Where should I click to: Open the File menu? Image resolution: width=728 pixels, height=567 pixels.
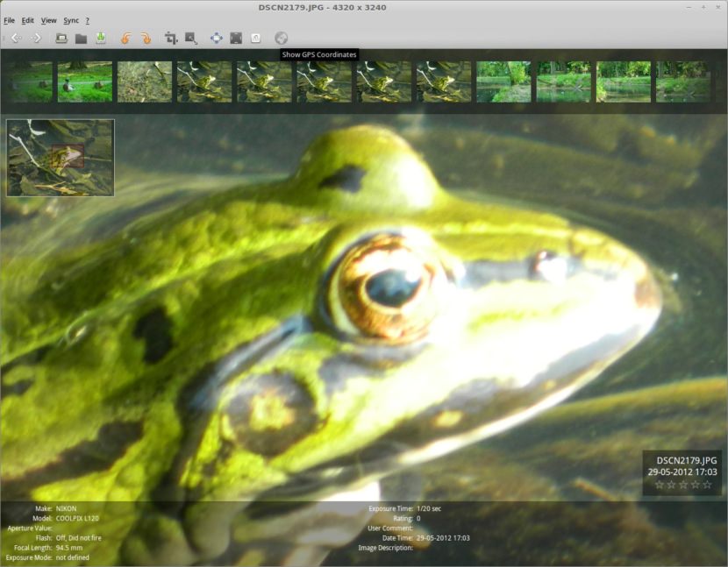(x=10, y=20)
